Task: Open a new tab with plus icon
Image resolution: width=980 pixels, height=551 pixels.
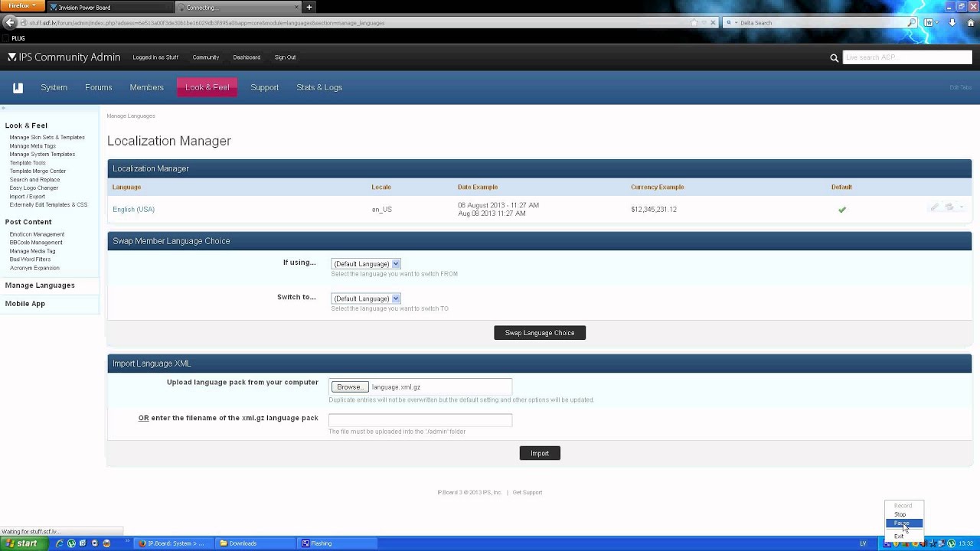Action: tap(309, 8)
